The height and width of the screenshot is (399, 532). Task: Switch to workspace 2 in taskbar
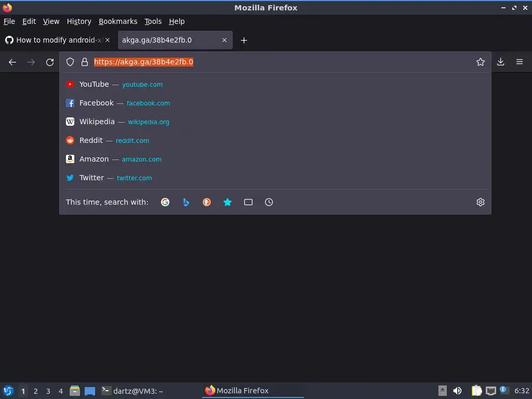coord(36,391)
